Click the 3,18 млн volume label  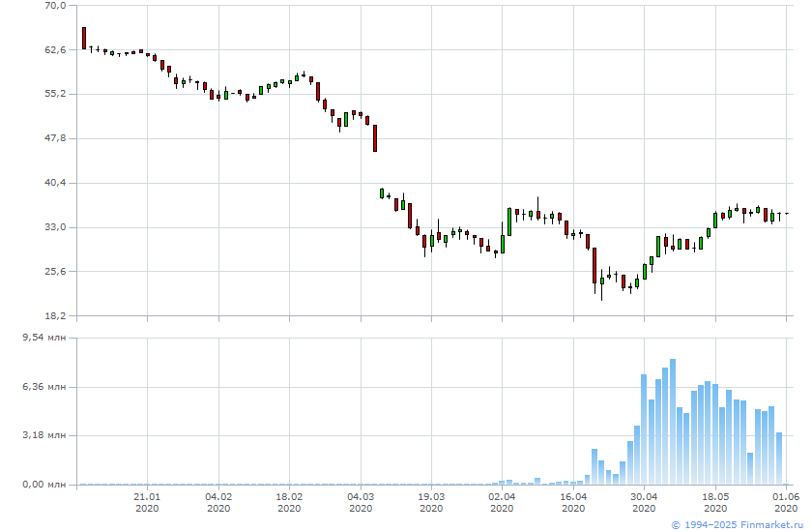(x=44, y=435)
